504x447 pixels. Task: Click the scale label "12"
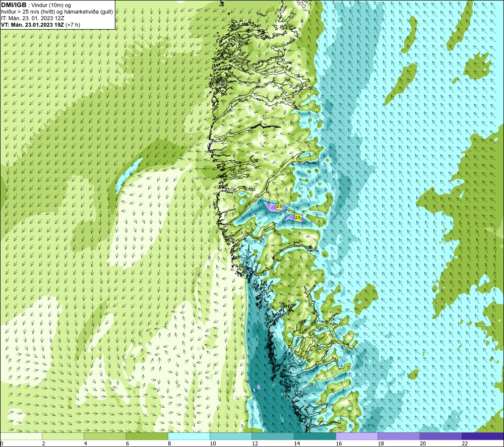coord(255,444)
